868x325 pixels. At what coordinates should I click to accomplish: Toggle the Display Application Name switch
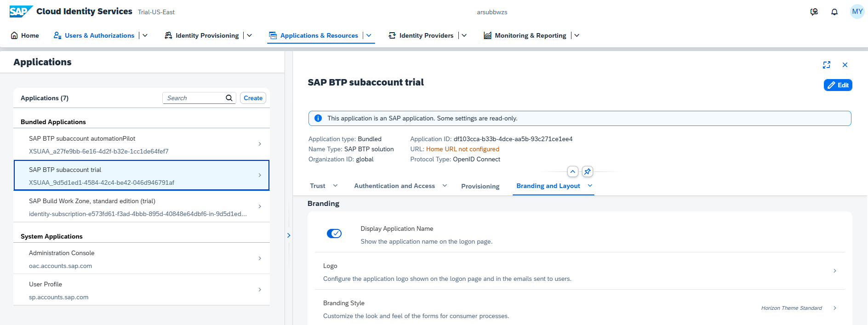pos(334,234)
